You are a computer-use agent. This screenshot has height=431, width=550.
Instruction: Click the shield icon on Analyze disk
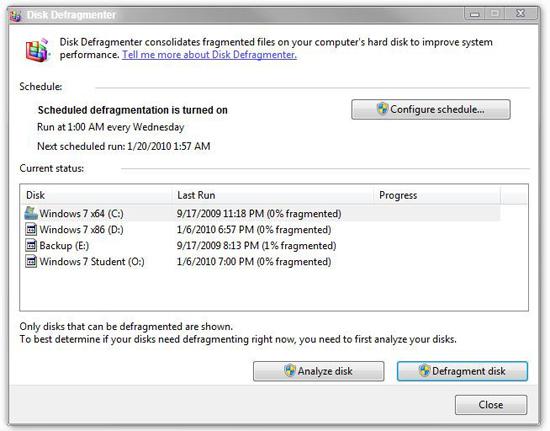(290, 371)
